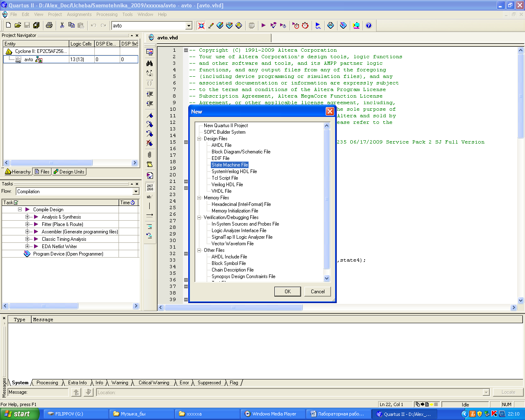Click the Print icon in main toolbar
This screenshot has width=525, height=420.
49,25
